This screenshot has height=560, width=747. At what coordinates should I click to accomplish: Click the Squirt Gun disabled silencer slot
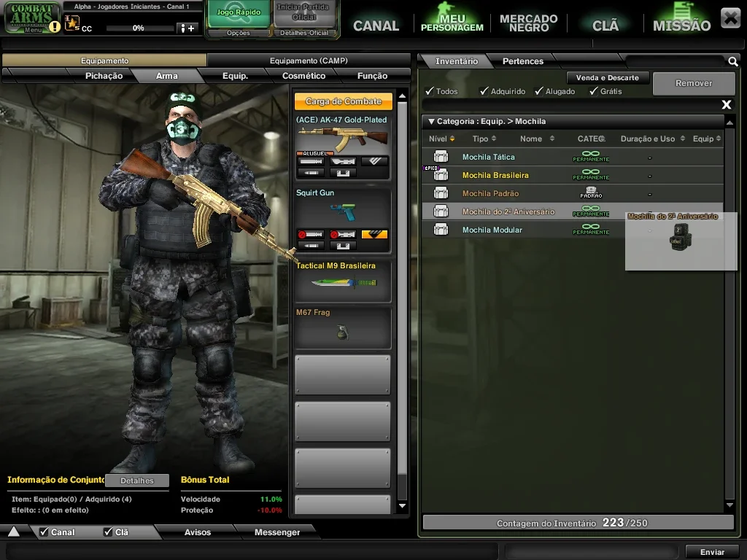click(x=311, y=234)
